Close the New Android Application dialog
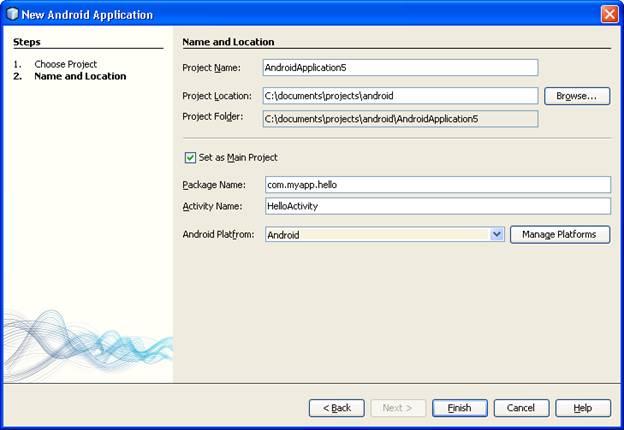Viewport: 624px width, 430px height. click(609, 14)
